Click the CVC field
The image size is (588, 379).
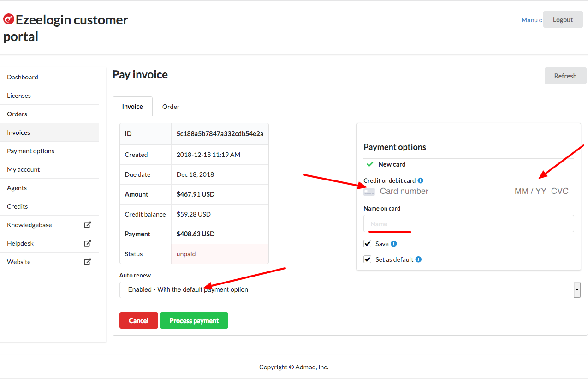pos(560,191)
